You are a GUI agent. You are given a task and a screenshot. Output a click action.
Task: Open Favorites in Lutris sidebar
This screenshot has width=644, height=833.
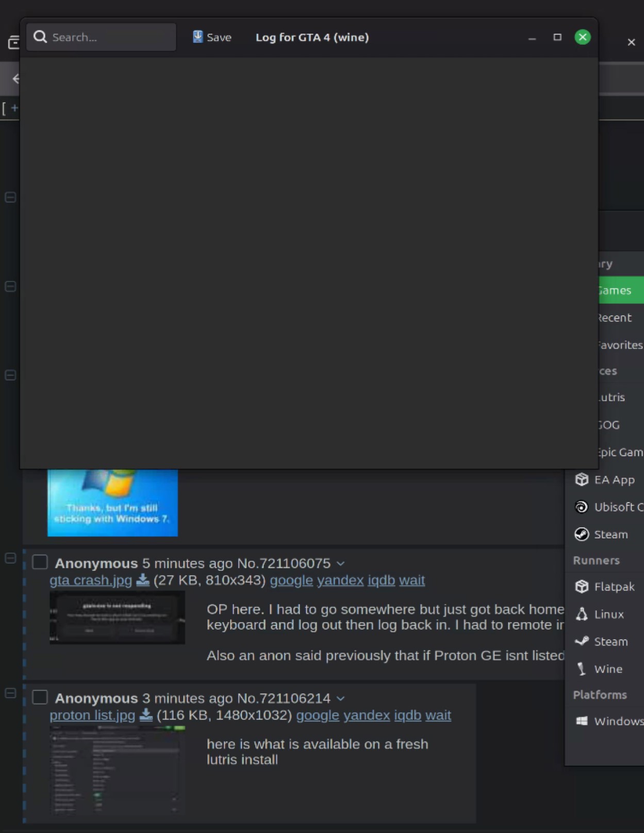621,345
